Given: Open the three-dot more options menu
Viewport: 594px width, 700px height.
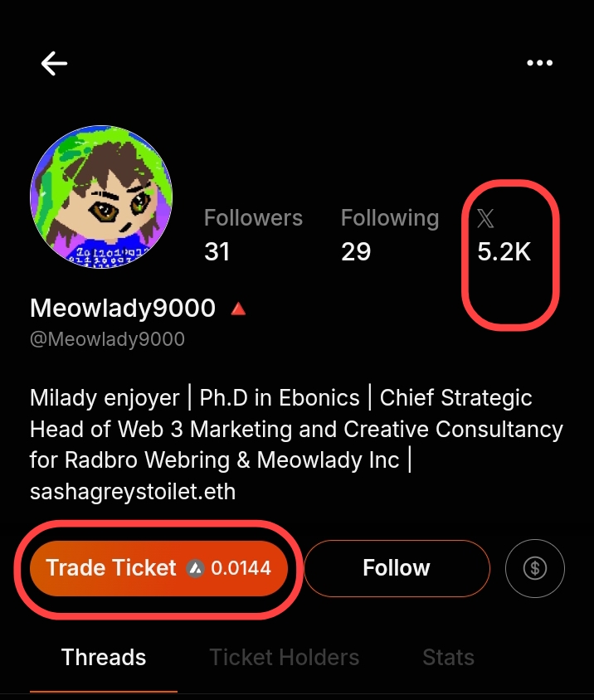Looking at the screenshot, I should (539, 63).
